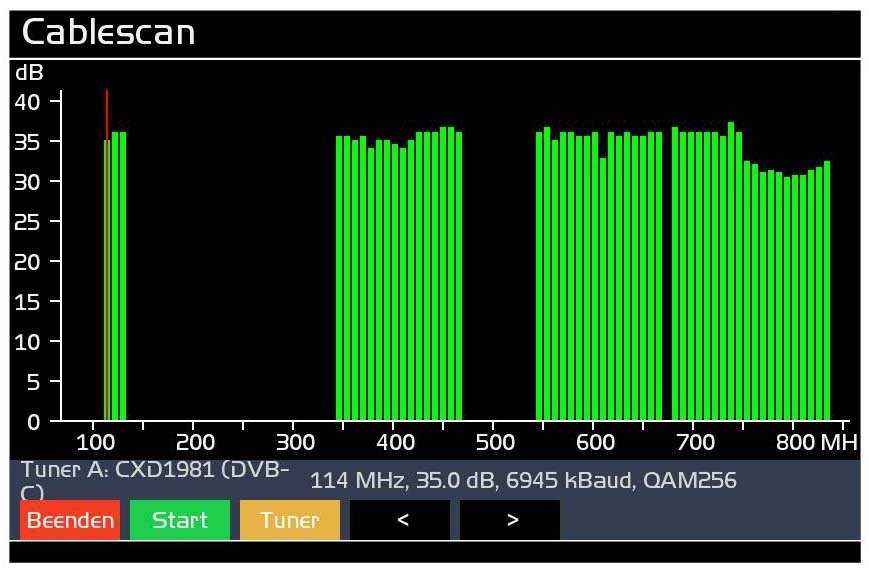Select the tallest bar near 735 MHz
This screenshot has height=571, width=869.
(731, 270)
